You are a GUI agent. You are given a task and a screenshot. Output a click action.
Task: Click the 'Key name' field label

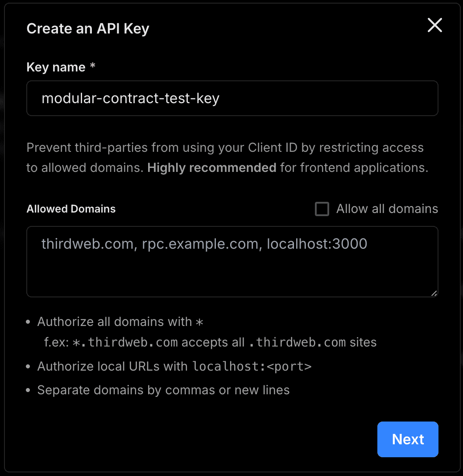point(56,67)
